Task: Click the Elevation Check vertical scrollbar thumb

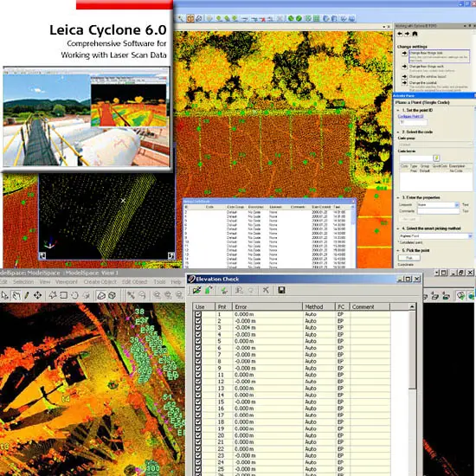Action: click(412, 350)
